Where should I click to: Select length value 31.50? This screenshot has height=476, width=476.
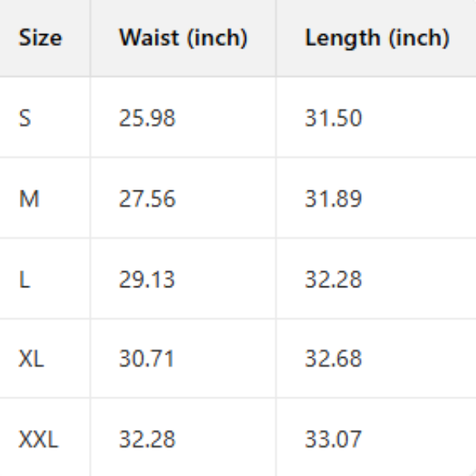pos(333,118)
